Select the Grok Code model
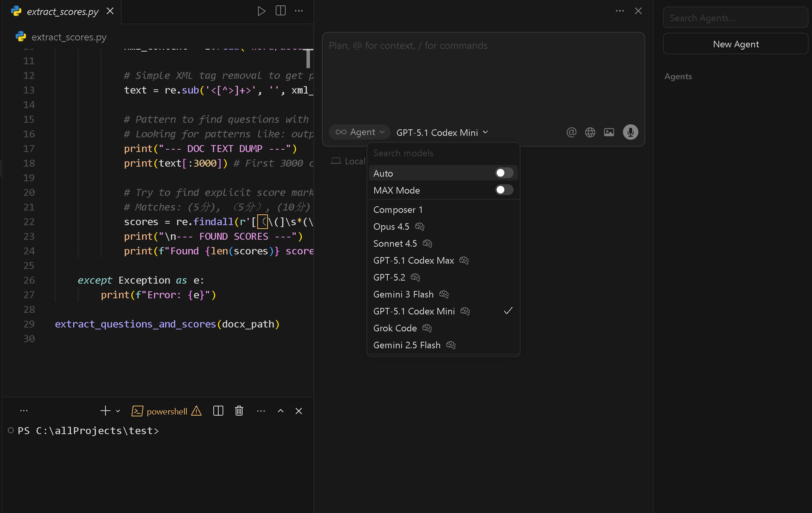Screen dimensions: 812x513 coord(395,328)
